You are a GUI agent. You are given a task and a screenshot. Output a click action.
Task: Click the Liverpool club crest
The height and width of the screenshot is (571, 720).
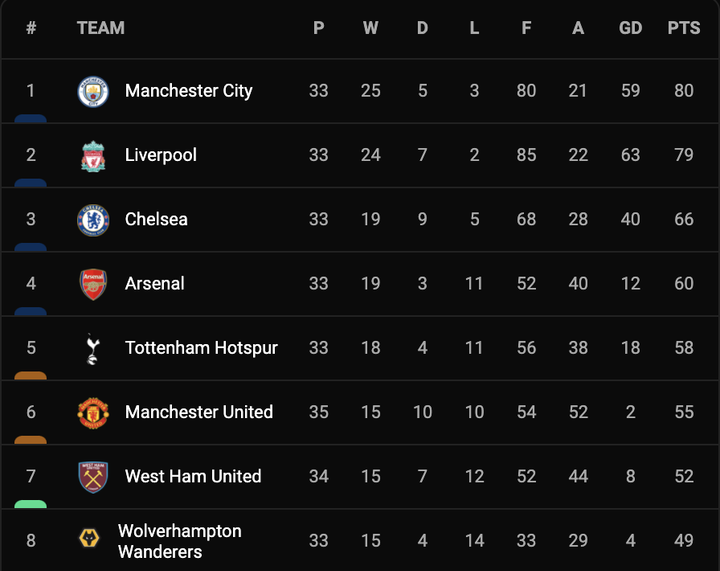point(93,155)
